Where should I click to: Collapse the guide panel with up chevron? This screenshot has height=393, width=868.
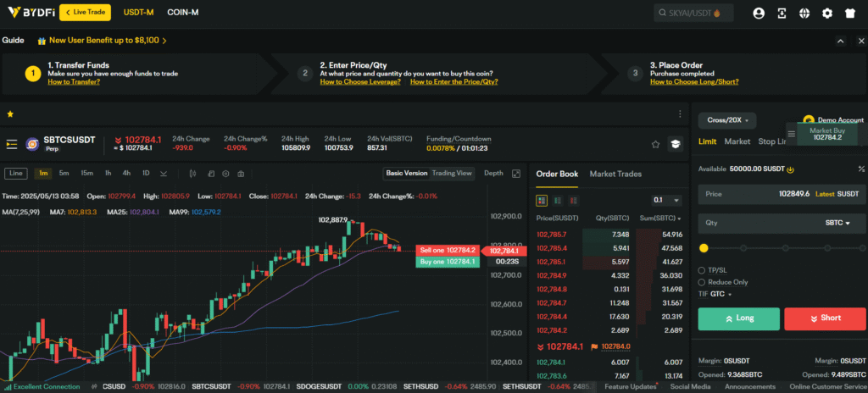(840, 41)
